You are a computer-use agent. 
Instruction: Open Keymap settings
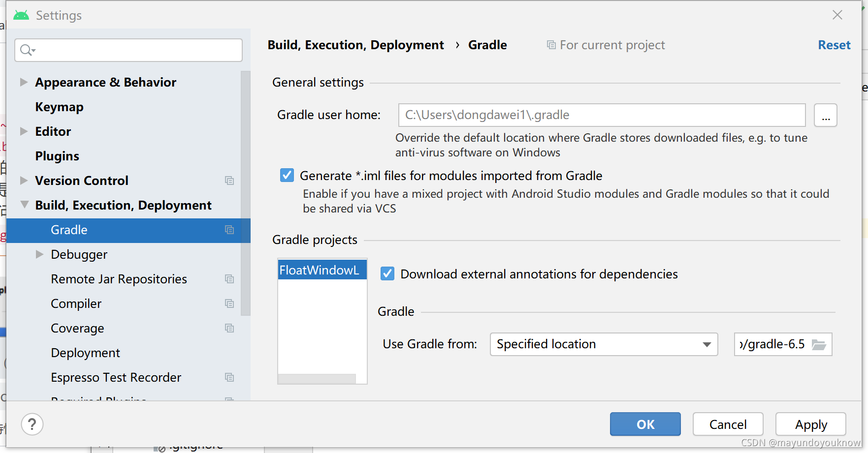click(x=59, y=107)
